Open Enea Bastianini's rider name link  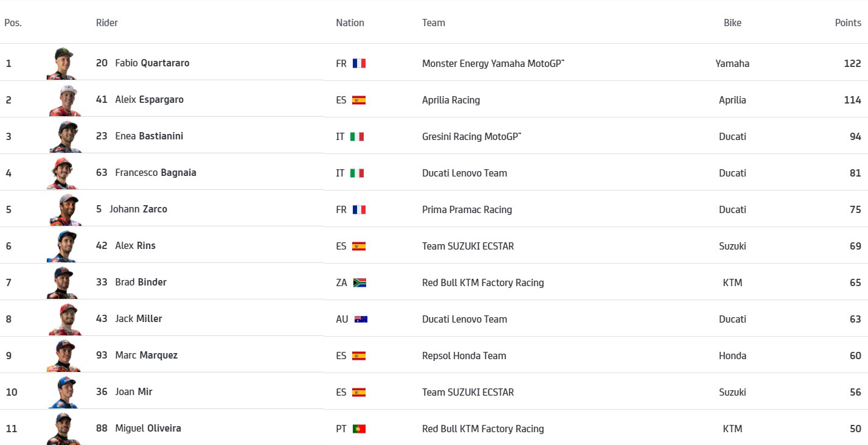[149, 136]
